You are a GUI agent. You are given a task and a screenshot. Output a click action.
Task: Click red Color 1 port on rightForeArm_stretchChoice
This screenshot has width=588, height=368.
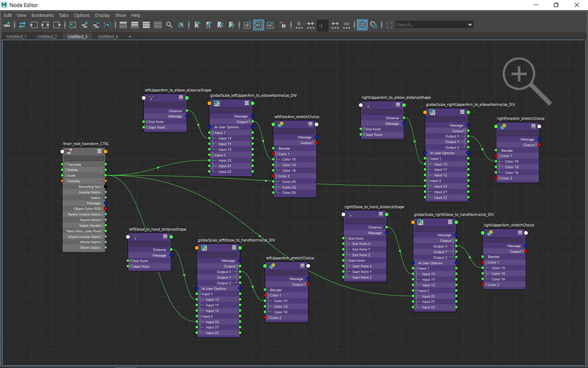[x=496, y=156]
